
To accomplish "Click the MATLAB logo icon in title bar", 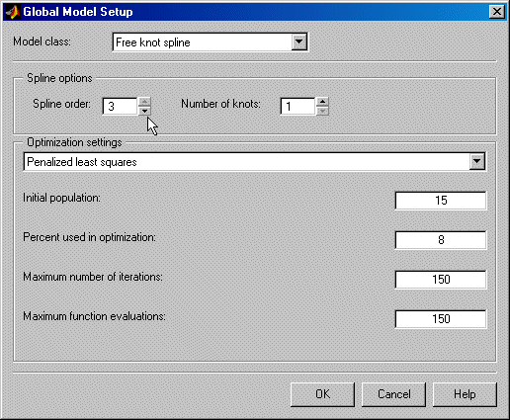I will pyautogui.click(x=13, y=12).
